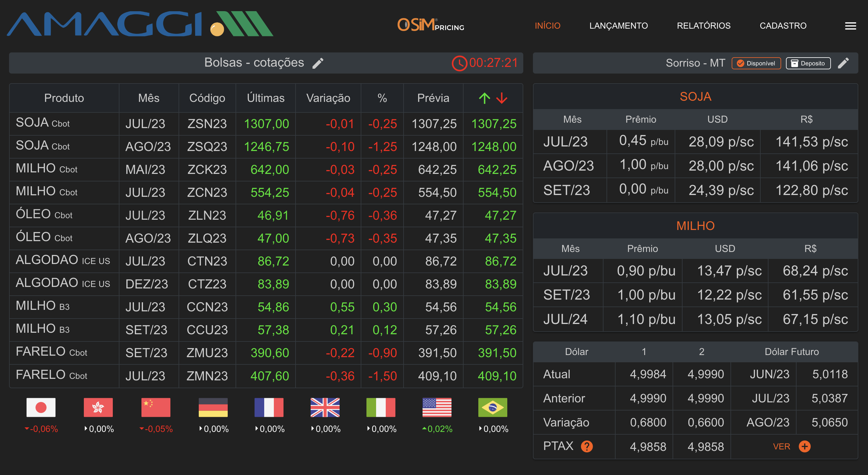
Task: Click the red down arrow column icon
Action: (502, 98)
